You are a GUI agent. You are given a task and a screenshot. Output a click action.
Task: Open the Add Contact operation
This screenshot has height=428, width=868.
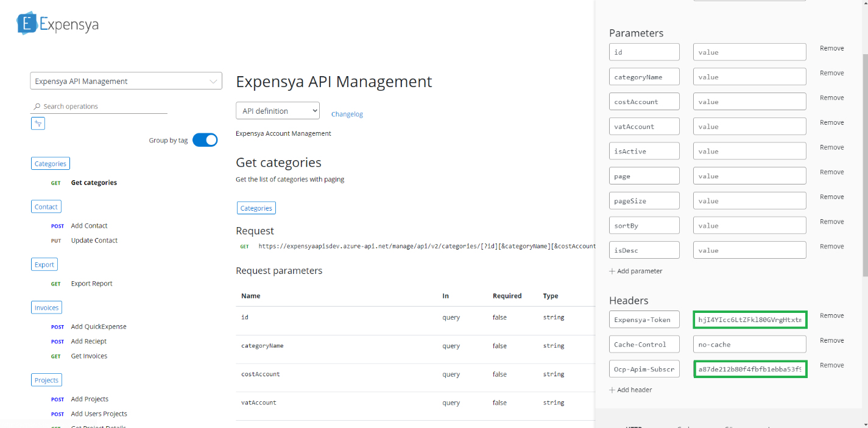pyautogui.click(x=89, y=226)
